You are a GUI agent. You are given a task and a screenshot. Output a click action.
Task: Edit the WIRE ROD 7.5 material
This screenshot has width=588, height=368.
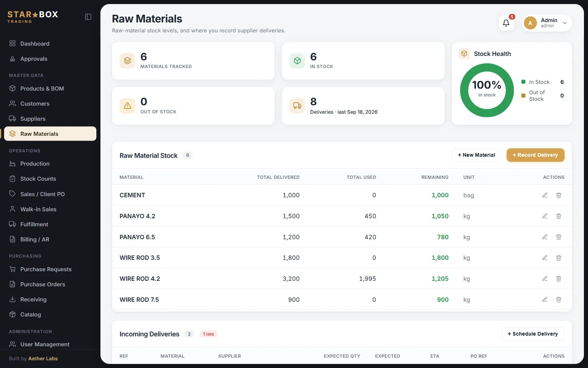(x=545, y=300)
